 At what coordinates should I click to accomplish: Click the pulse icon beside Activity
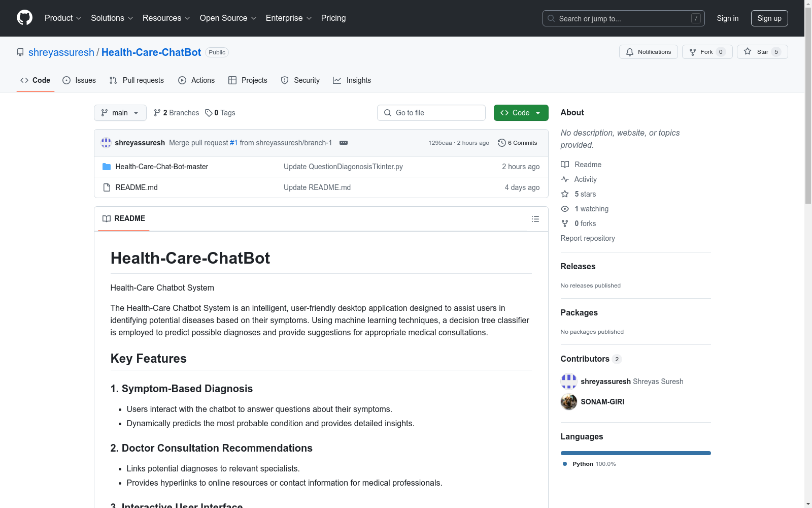(x=565, y=179)
